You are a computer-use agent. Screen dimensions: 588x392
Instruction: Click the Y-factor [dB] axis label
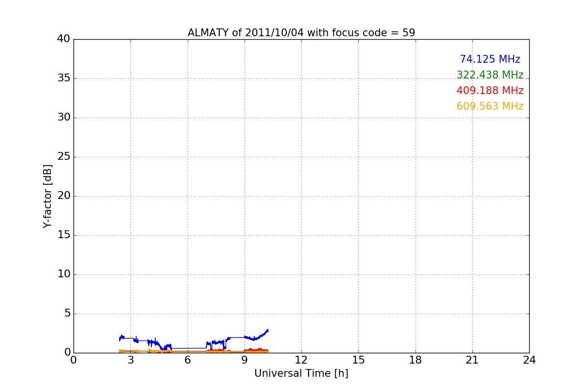tap(48, 196)
